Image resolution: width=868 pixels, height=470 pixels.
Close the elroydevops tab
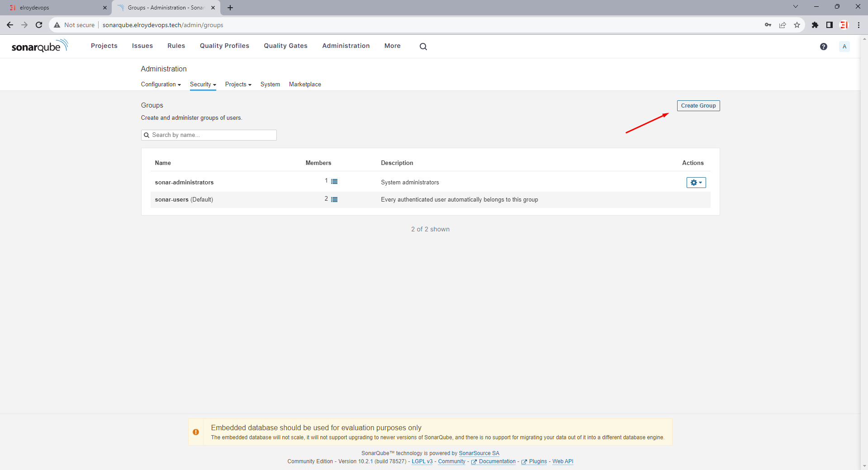pos(104,8)
